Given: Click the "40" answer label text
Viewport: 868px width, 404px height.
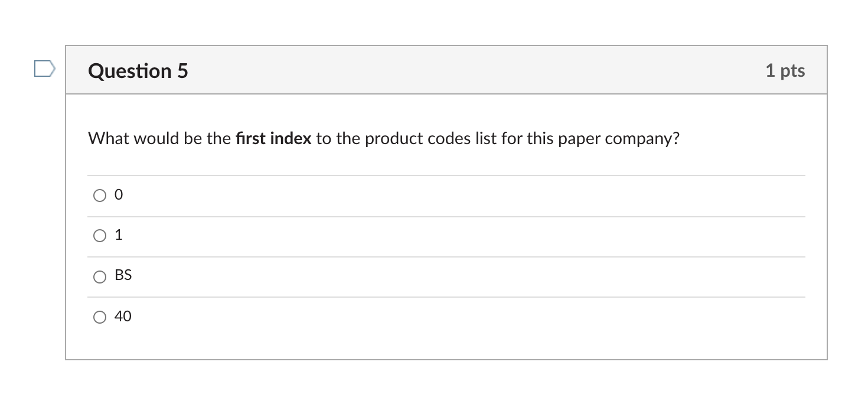Looking at the screenshot, I should click(123, 317).
